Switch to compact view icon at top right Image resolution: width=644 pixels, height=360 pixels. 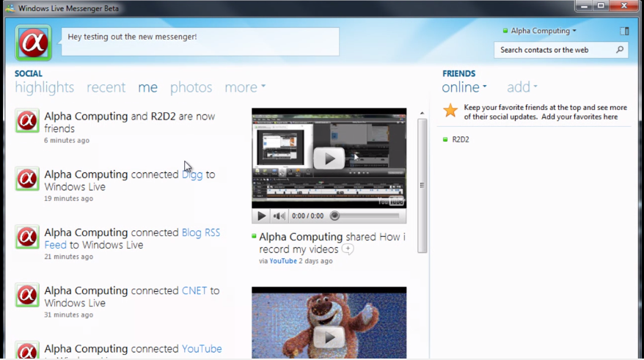(624, 31)
